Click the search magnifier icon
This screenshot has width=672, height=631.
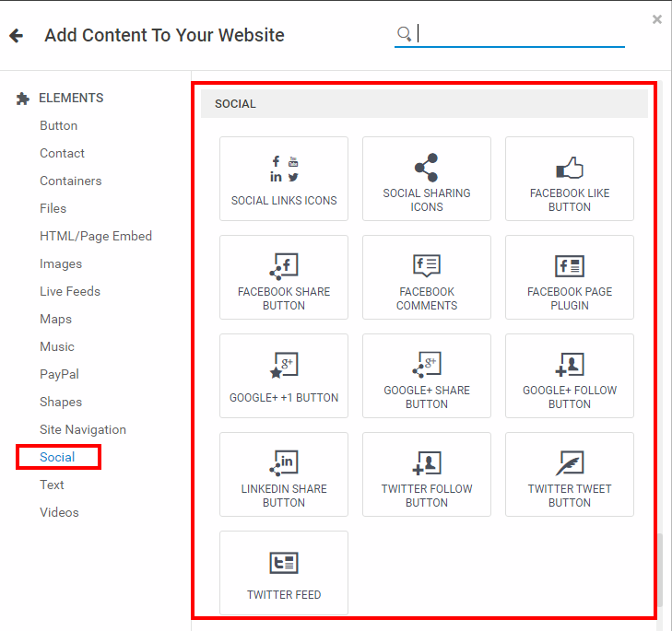tap(404, 34)
